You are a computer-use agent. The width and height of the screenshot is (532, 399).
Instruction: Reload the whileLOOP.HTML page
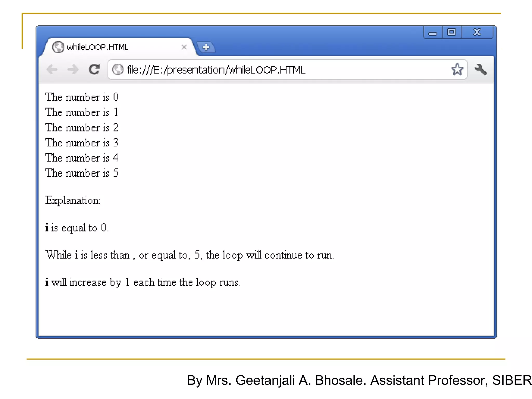(94, 69)
